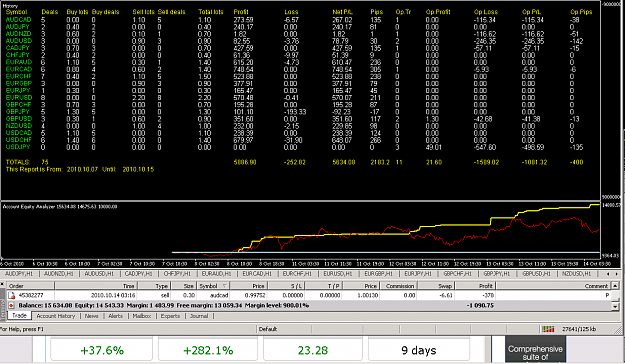This screenshot has width=625, height=364.
Task: Click the Time column header
Action: click(x=96, y=286)
